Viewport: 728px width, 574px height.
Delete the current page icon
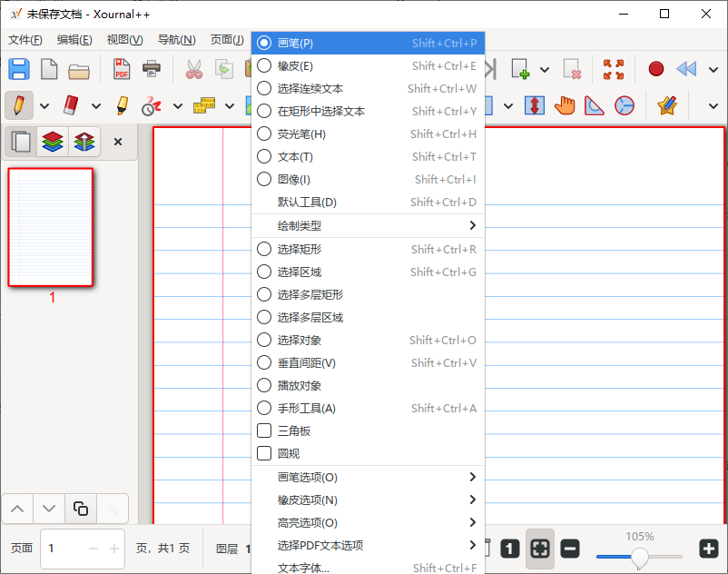pos(572,69)
